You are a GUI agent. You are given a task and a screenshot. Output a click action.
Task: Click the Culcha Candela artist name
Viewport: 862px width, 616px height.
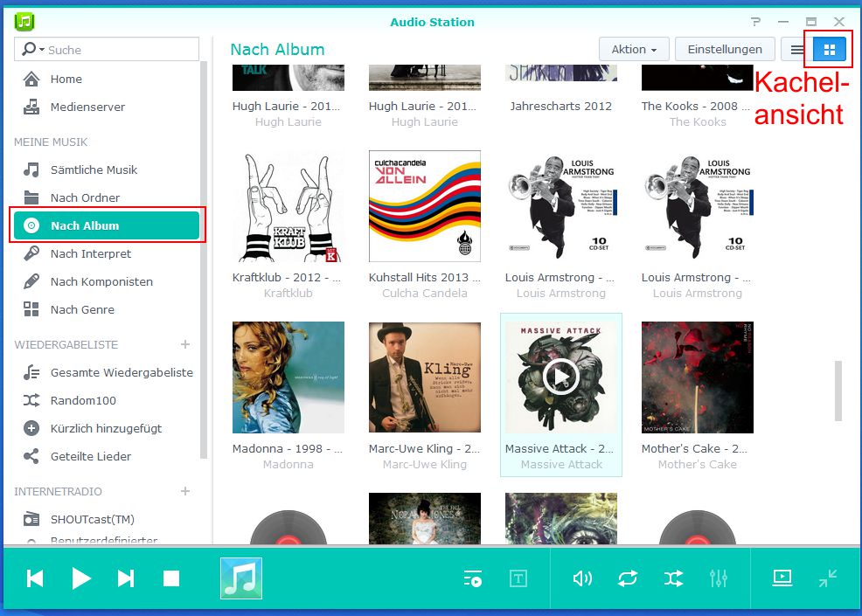click(424, 294)
